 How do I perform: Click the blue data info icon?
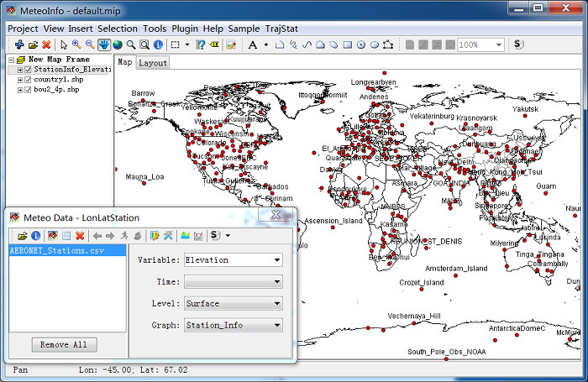(36, 236)
